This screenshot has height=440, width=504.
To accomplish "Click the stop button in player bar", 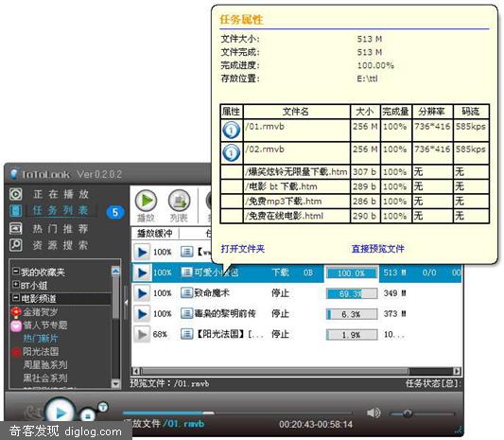I will pos(87,415).
